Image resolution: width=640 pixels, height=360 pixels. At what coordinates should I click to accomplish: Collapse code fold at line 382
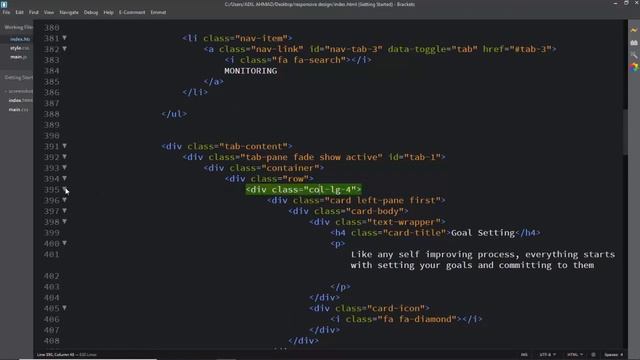64,49
